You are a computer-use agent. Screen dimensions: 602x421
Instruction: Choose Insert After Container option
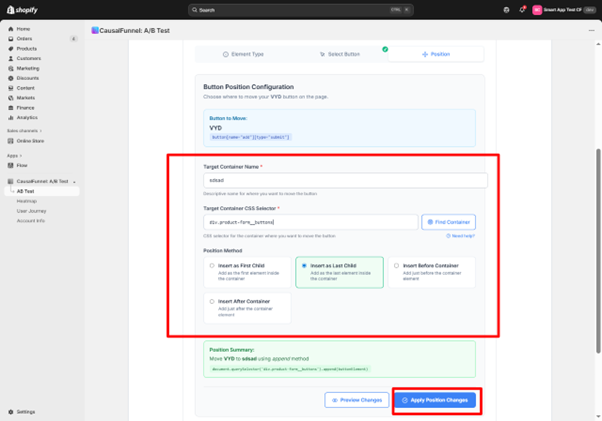point(212,300)
